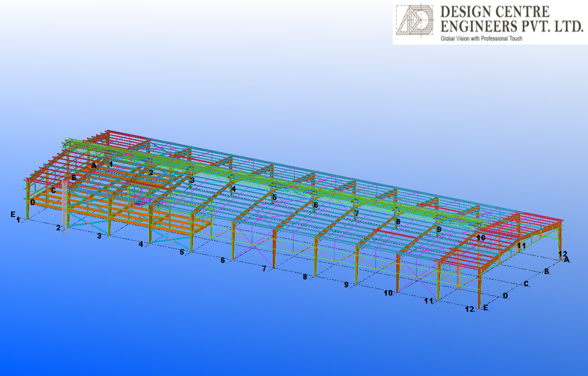Click grid letter E at the right end
Viewport: 588px width, 376px height.
(486, 308)
